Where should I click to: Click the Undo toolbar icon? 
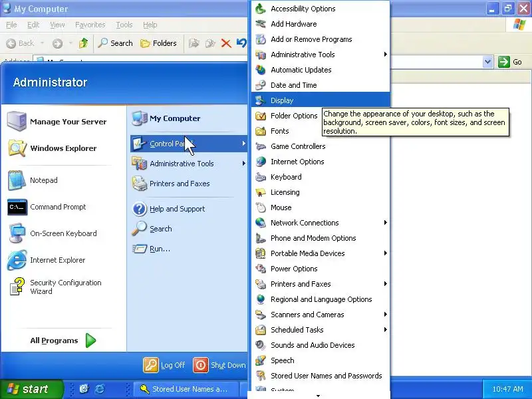click(x=241, y=43)
